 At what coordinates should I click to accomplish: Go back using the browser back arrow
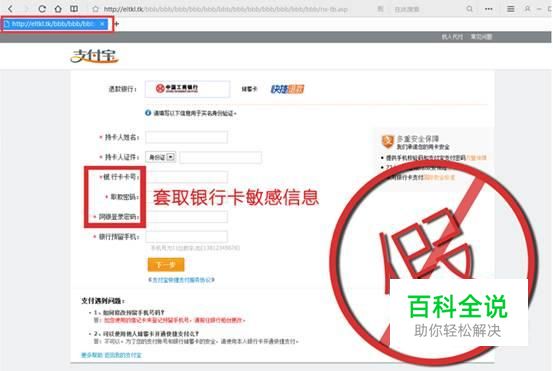[11, 8]
